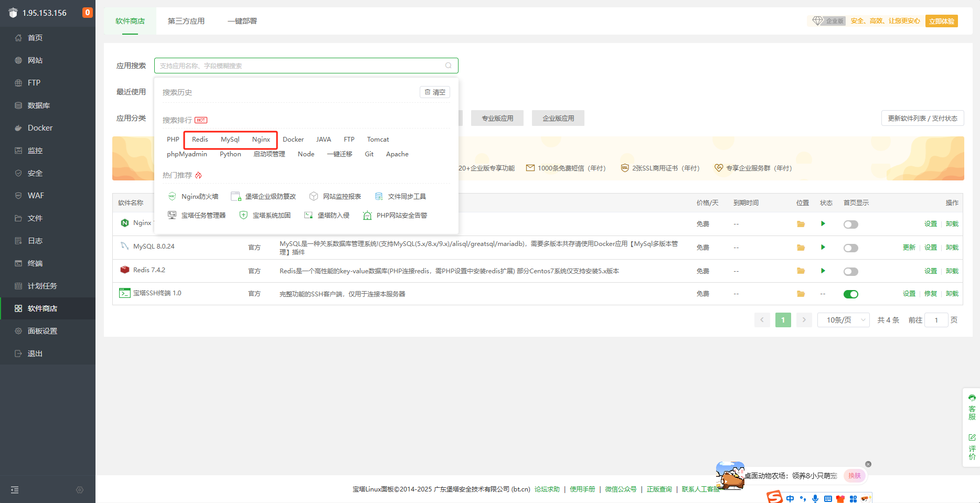The image size is (980, 503).
Task: Click the 立即体验 button
Action: pyautogui.click(x=942, y=21)
